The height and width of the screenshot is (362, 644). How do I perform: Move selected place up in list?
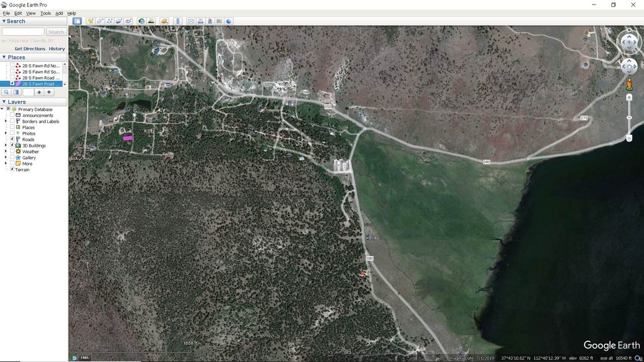39,92
